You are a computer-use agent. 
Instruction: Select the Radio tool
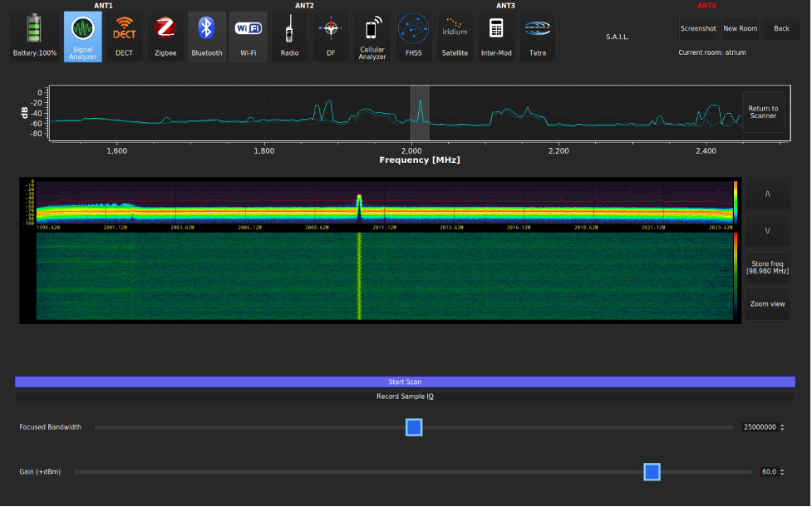tap(289, 36)
